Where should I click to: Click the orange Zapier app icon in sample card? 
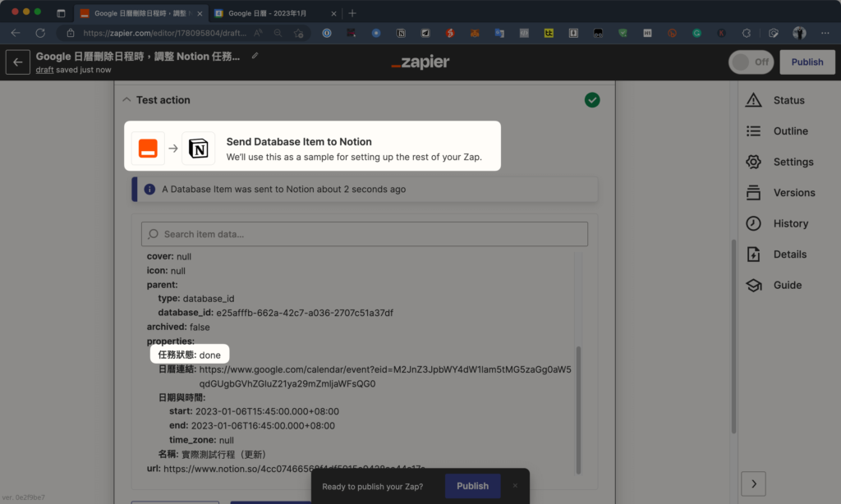[x=148, y=148]
